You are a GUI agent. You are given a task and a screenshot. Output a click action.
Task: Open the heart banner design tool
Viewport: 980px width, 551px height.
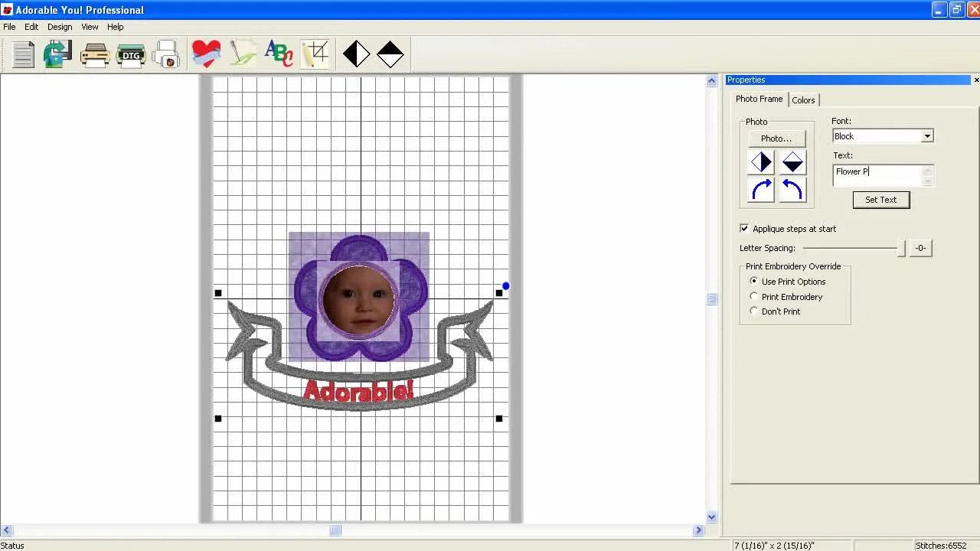click(206, 53)
